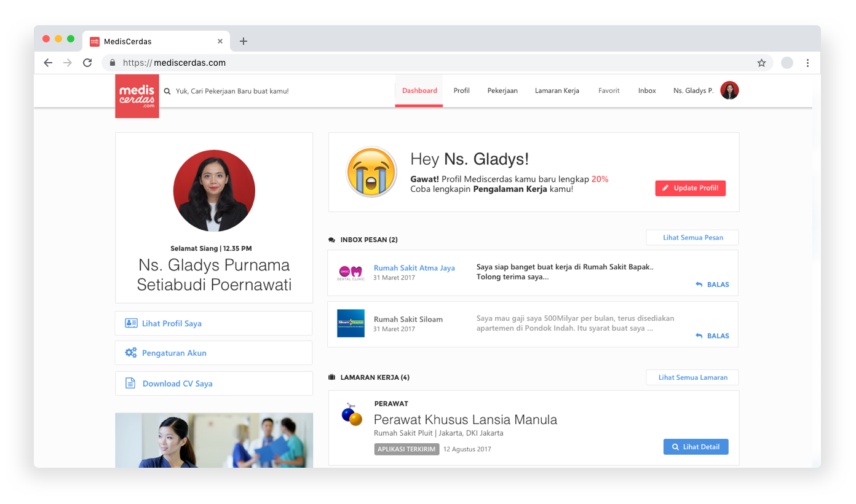Click the browser back arrow
This screenshot has width=856, height=504.
pos(48,63)
